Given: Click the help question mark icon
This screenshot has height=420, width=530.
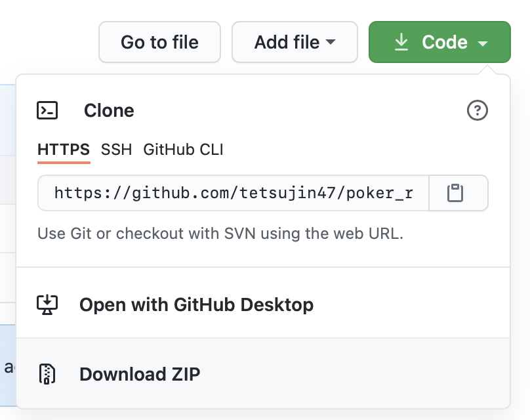Looking at the screenshot, I should point(477,110).
